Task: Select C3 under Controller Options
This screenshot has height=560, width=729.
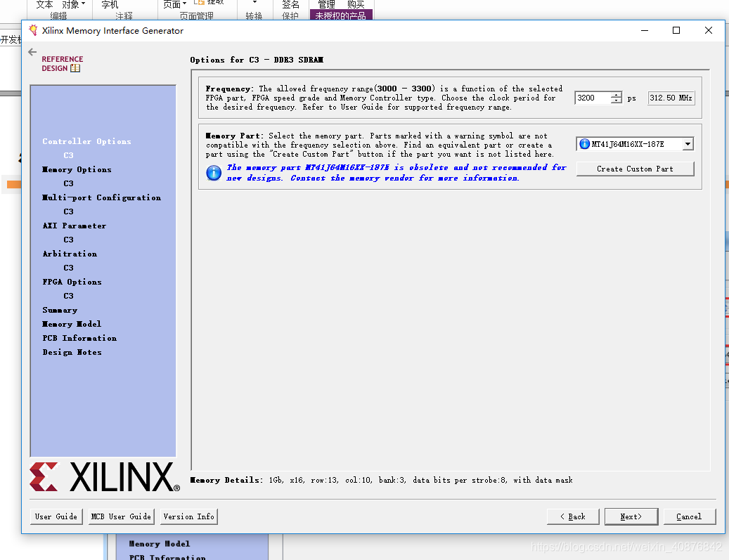Action: pyautogui.click(x=68, y=155)
